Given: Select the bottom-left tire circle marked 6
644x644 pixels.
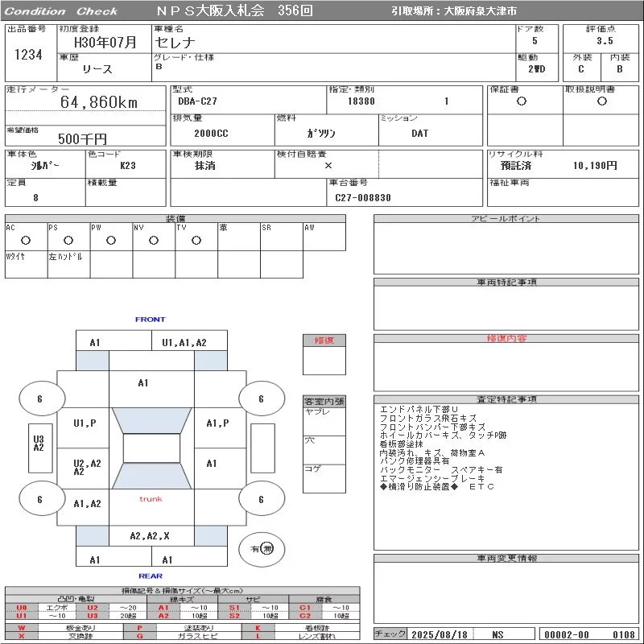Looking at the screenshot, I should [x=41, y=499].
